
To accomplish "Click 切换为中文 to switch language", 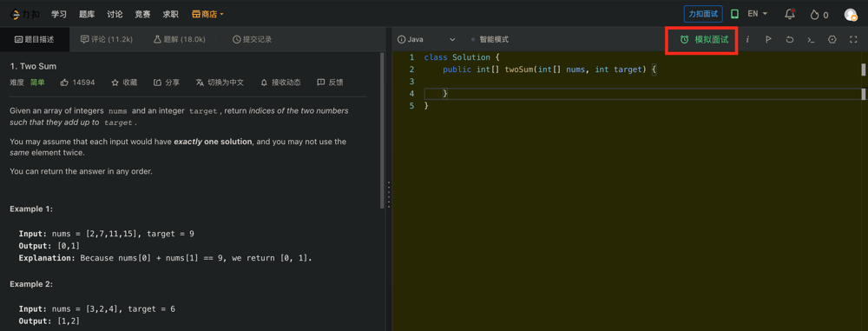I will click(220, 82).
